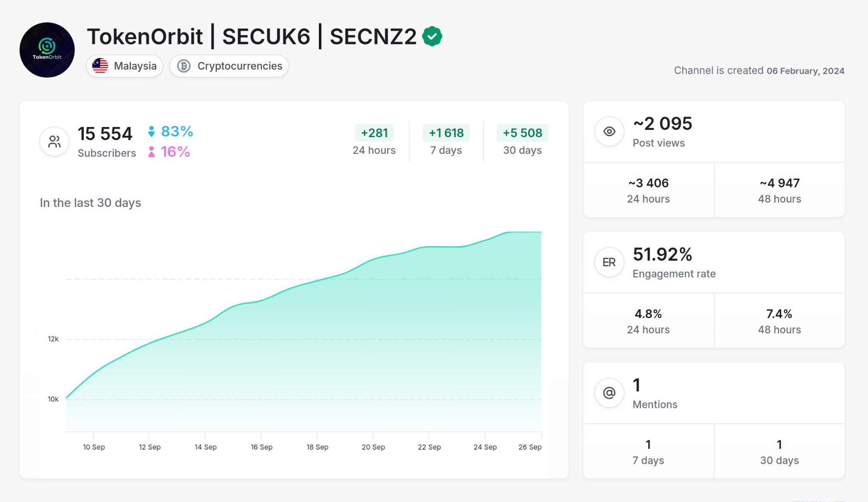
Task: Click the Malaysia flag icon
Action: (x=100, y=65)
